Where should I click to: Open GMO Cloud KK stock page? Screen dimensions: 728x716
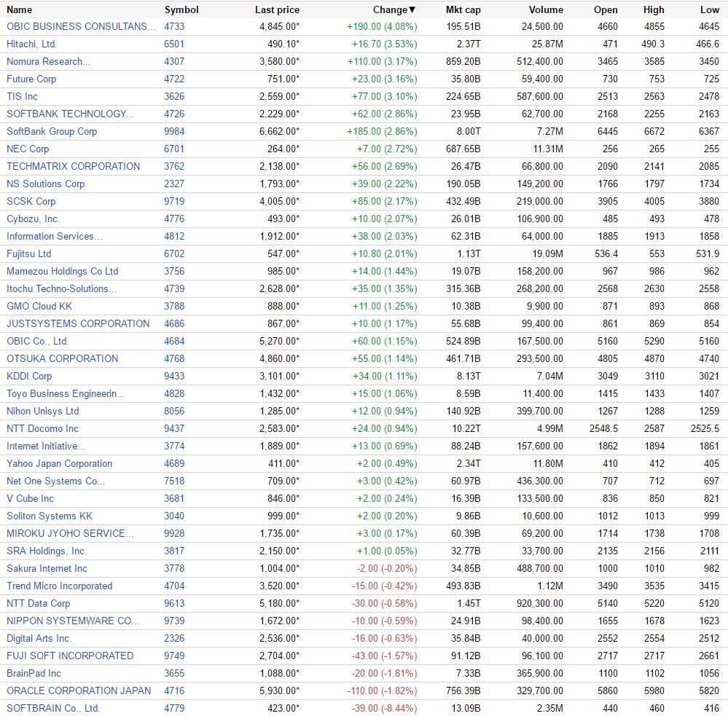pyautogui.click(x=39, y=306)
